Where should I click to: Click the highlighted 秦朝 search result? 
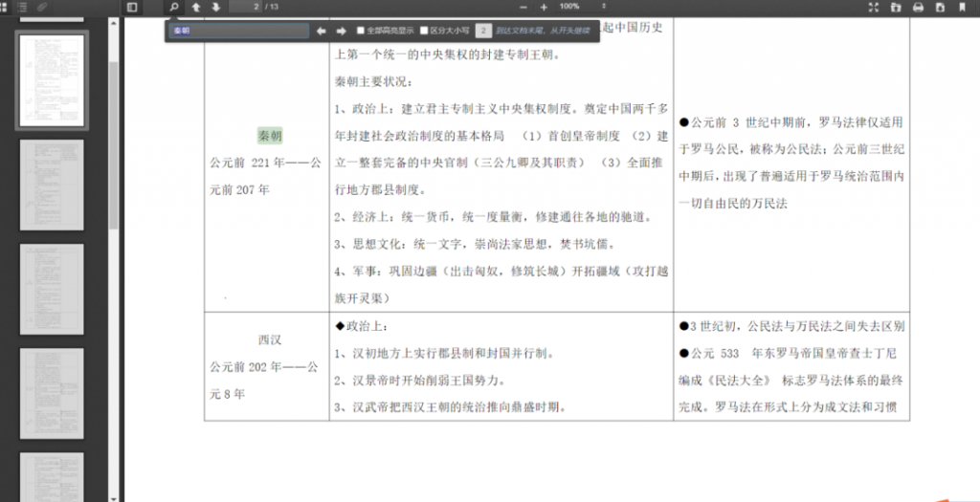[270, 136]
